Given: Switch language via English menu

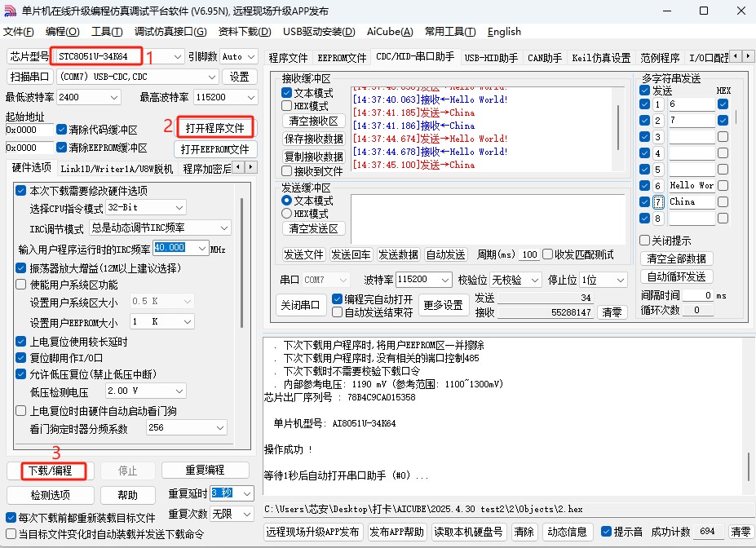Looking at the screenshot, I should tap(504, 32).
